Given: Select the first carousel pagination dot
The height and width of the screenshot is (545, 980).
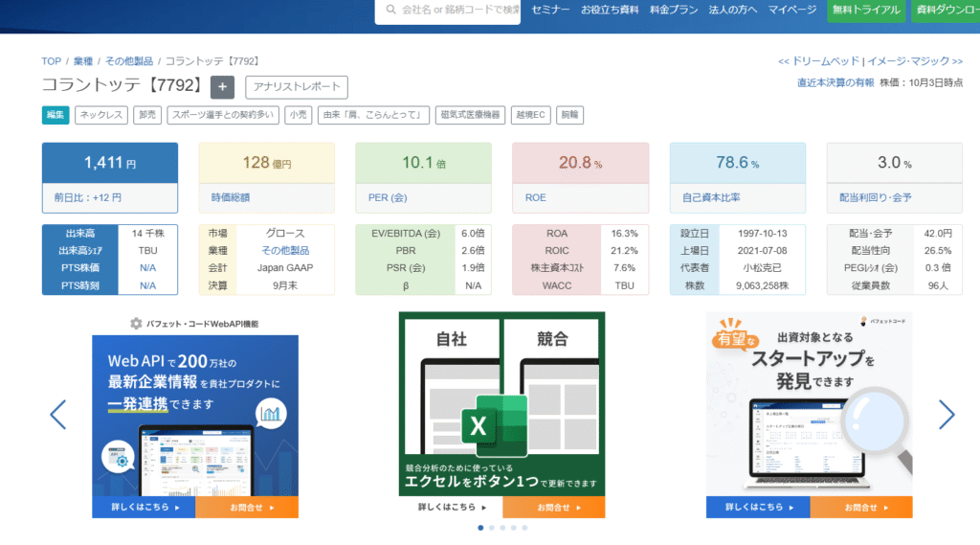Looking at the screenshot, I should (480, 528).
